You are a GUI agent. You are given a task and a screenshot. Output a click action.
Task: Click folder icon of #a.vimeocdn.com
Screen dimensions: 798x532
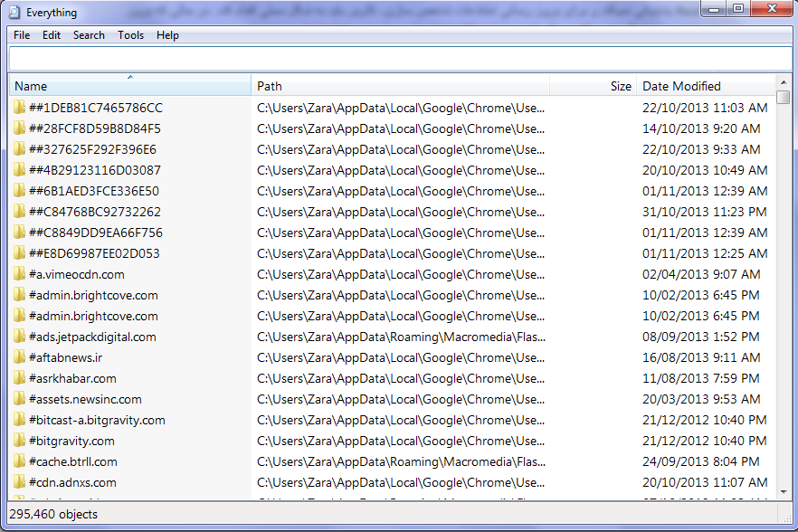point(19,274)
